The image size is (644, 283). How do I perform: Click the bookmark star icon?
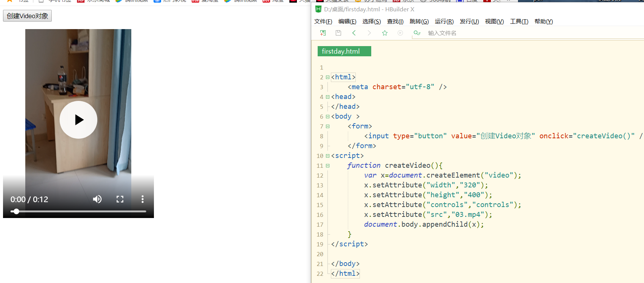(x=385, y=33)
